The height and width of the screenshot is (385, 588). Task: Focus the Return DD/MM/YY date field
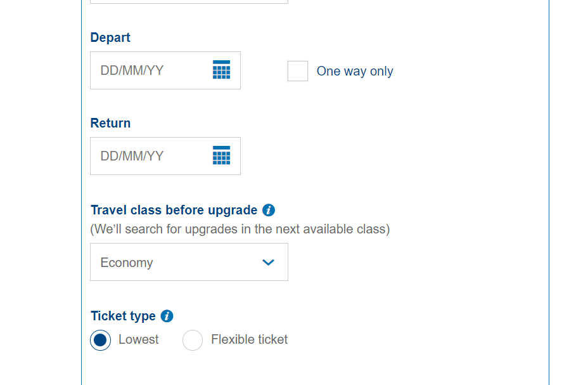(x=165, y=156)
